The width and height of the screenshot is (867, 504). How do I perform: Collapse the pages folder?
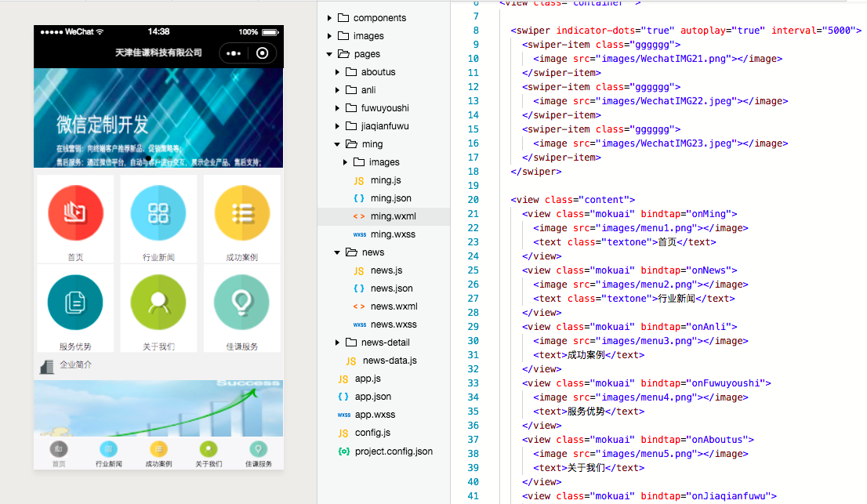point(329,53)
